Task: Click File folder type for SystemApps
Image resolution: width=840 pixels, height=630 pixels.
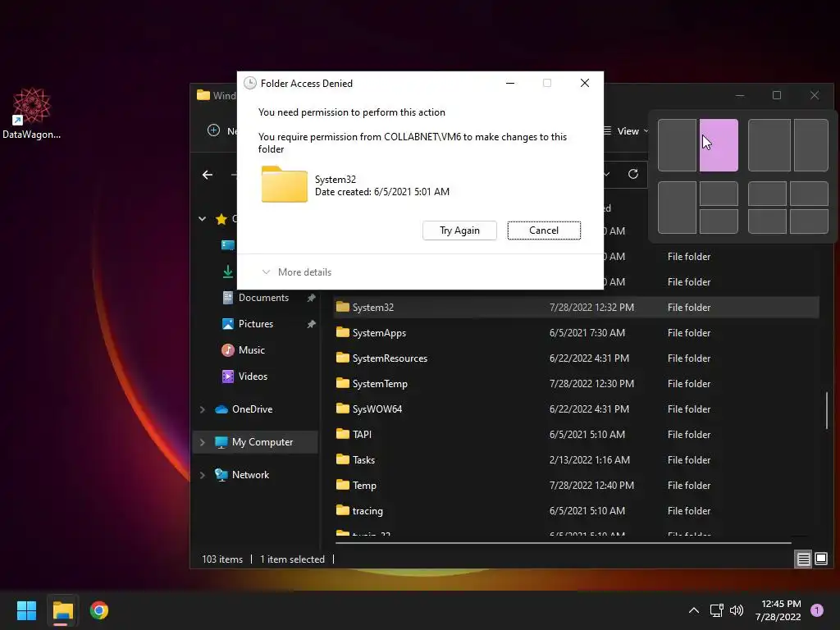Action: click(689, 333)
